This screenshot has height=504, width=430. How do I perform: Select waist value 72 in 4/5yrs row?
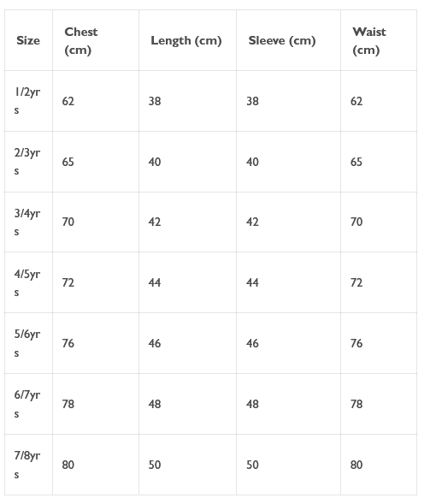coord(356,282)
